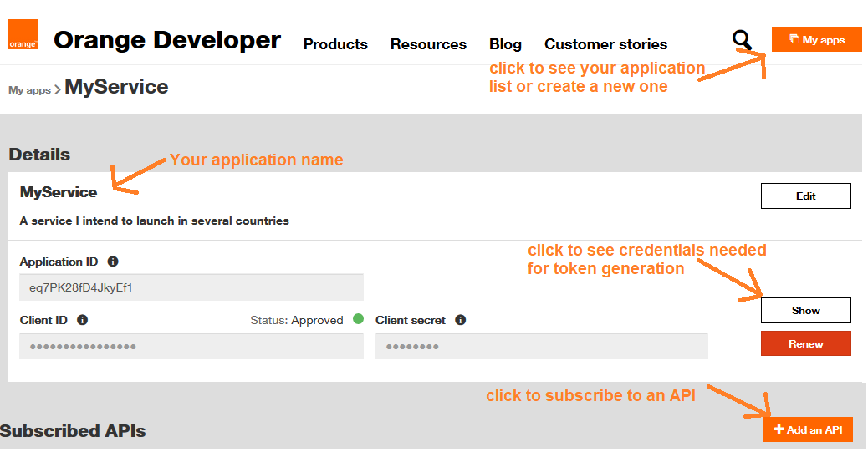Click the Client secret info icon
Viewport: 868px width, 452px height.
pyautogui.click(x=461, y=320)
